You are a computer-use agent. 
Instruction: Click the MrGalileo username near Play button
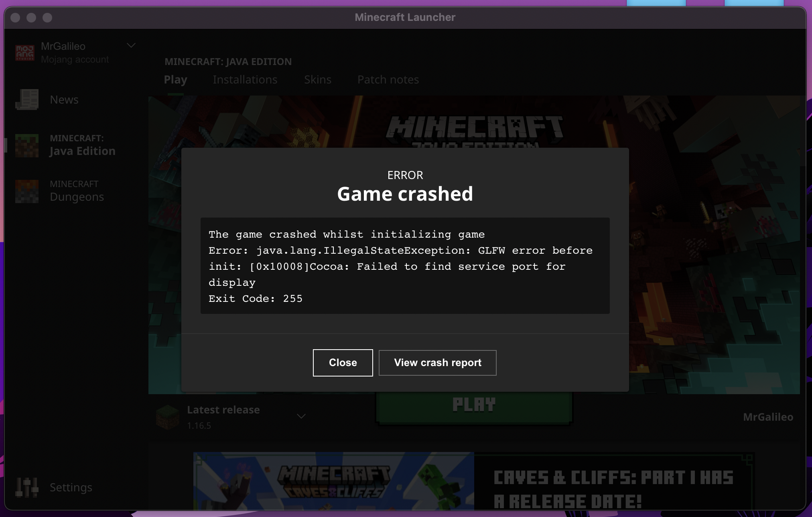tap(767, 417)
